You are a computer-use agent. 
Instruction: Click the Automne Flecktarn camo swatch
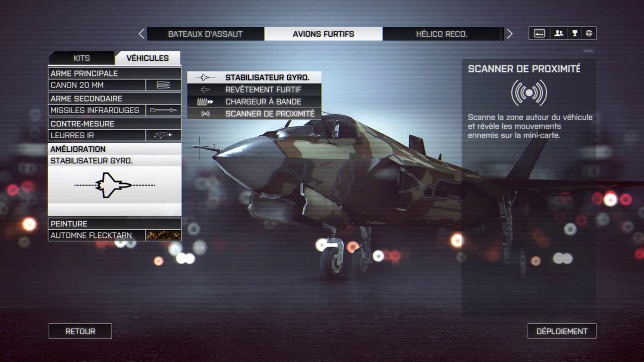pyautogui.click(x=164, y=235)
